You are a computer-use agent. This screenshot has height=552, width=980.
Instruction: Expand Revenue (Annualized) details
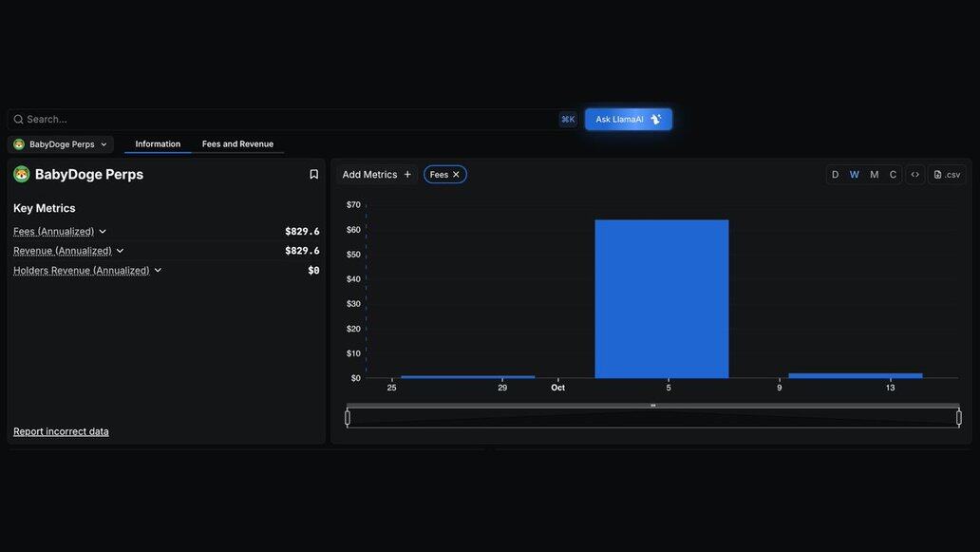click(x=120, y=251)
